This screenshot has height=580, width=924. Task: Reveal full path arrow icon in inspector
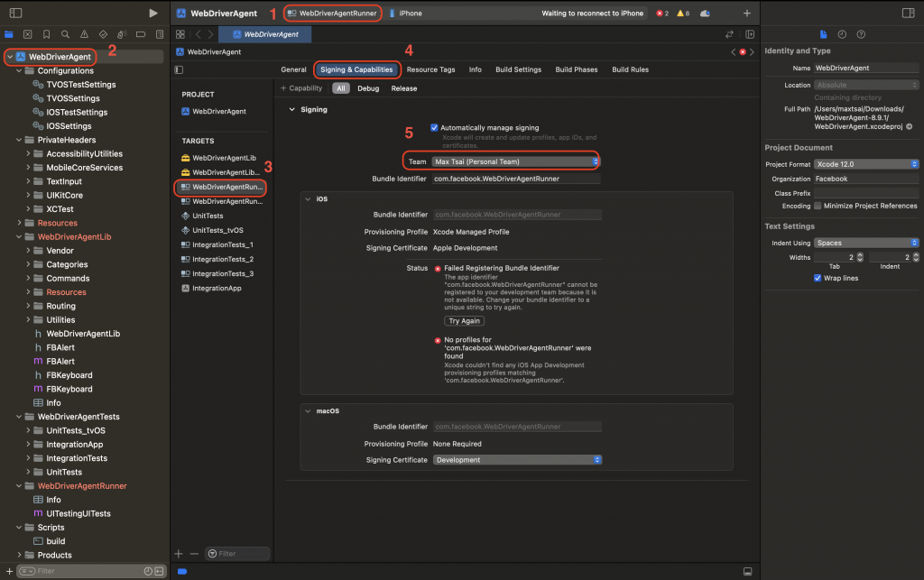tap(910, 126)
